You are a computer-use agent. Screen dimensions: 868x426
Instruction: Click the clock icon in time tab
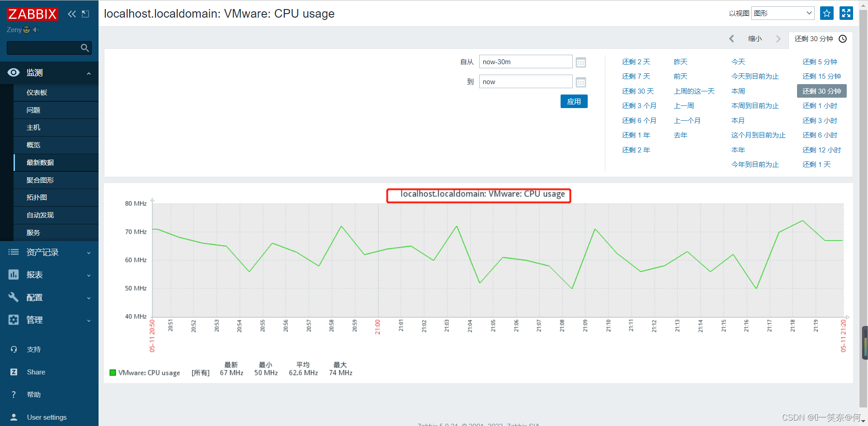click(x=843, y=39)
